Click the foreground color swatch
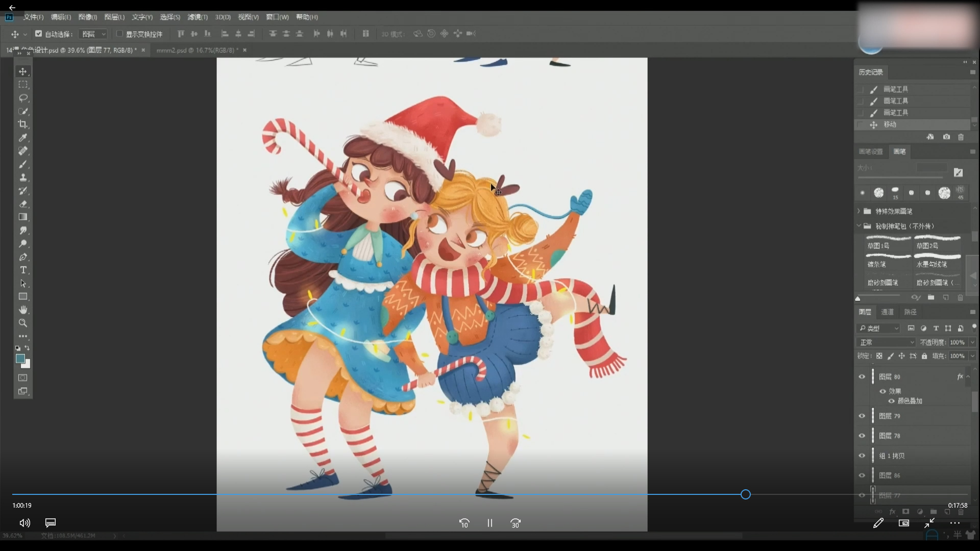 (20, 359)
